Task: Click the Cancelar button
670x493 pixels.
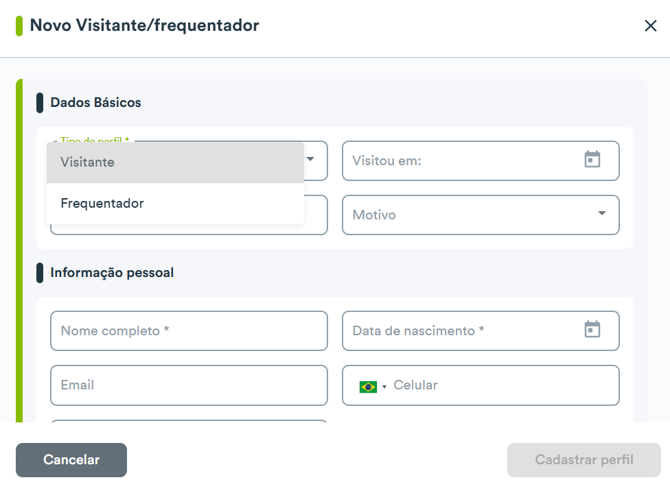Action: point(71,460)
